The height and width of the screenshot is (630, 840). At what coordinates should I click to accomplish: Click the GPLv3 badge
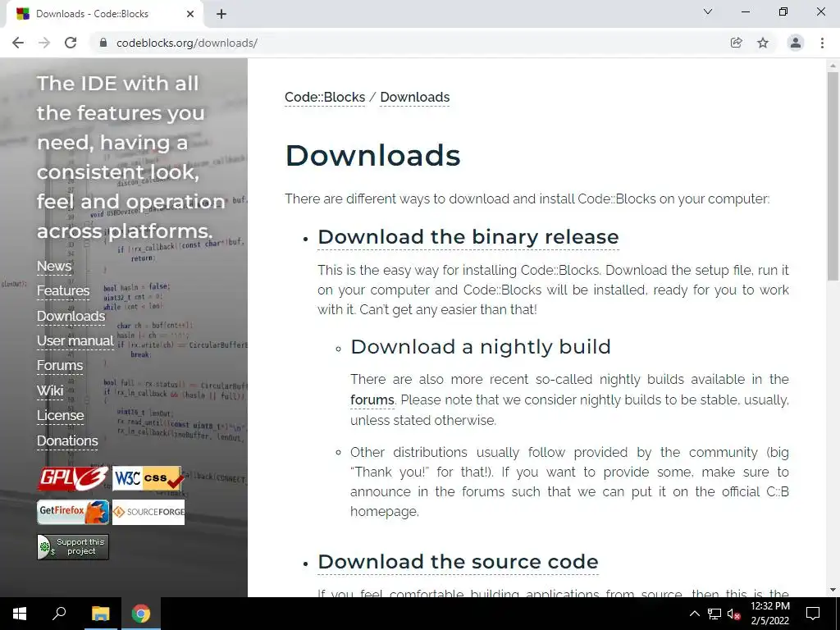73,478
